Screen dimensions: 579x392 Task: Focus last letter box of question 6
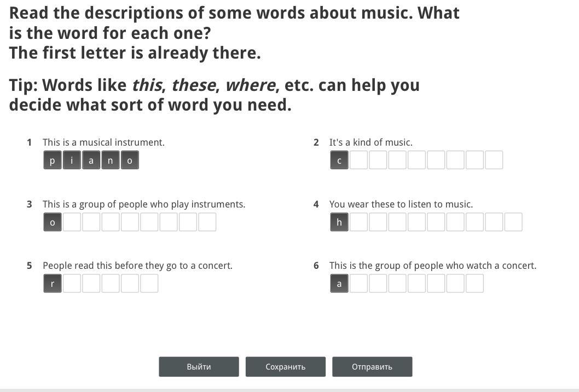(474, 284)
